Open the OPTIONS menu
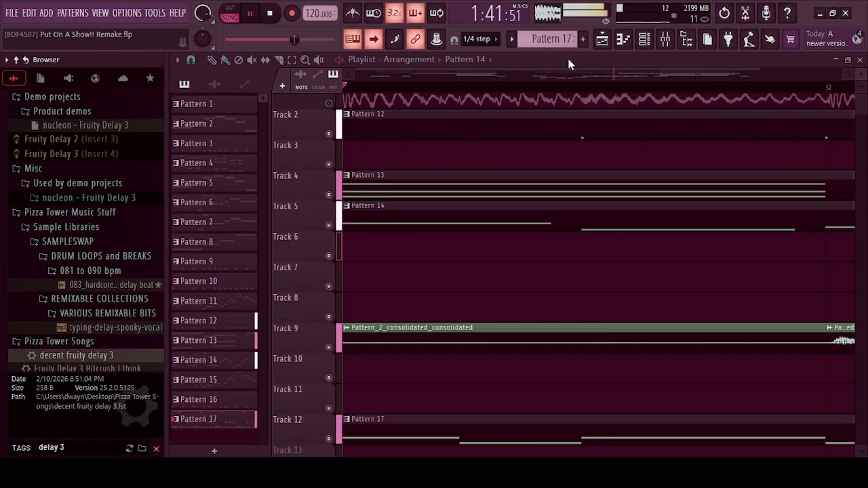The height and width of the screenshot is (488, 868). (x=127, y=13)
